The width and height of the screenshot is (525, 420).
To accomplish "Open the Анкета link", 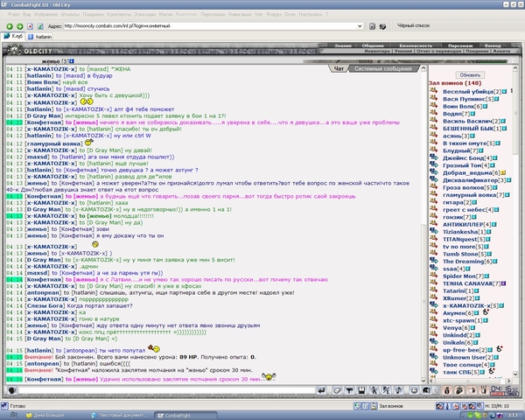I will 501,51.
